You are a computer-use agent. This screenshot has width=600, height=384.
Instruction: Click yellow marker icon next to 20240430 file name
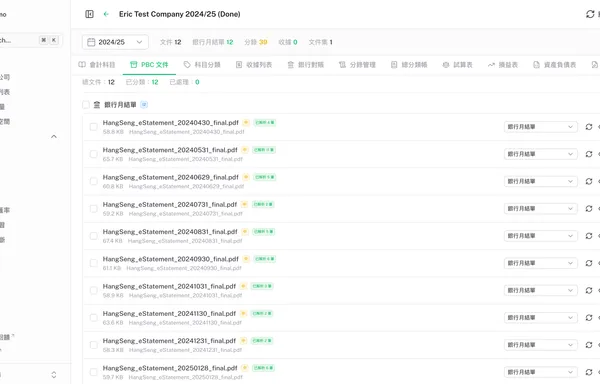coord(246,122)
